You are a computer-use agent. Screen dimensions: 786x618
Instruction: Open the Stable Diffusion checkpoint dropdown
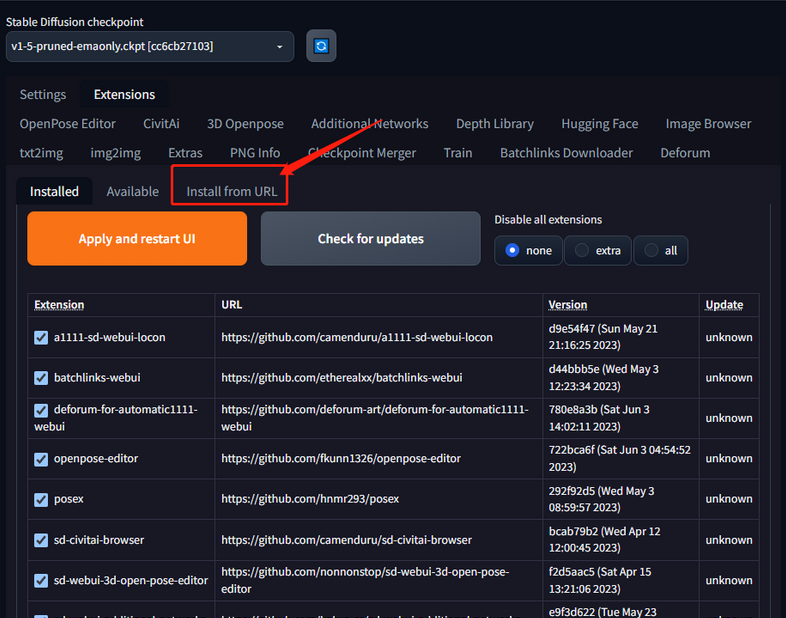point(150,46)
